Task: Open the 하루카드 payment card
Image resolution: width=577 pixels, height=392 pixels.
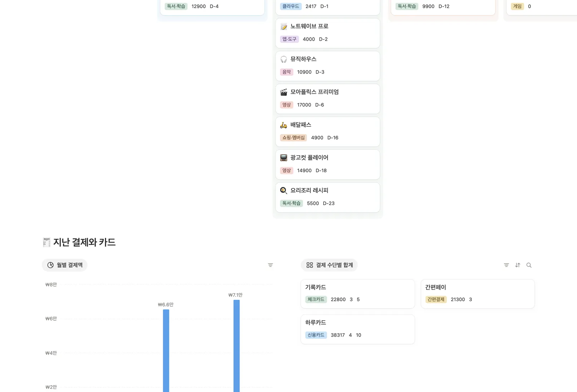Action: [358, 329]
